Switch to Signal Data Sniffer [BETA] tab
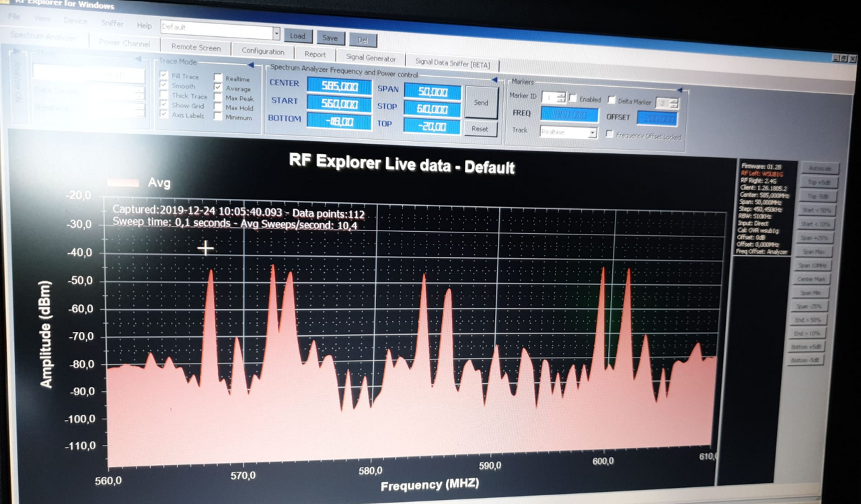Viewport: 861px width, 504px height. pos(453,64)
